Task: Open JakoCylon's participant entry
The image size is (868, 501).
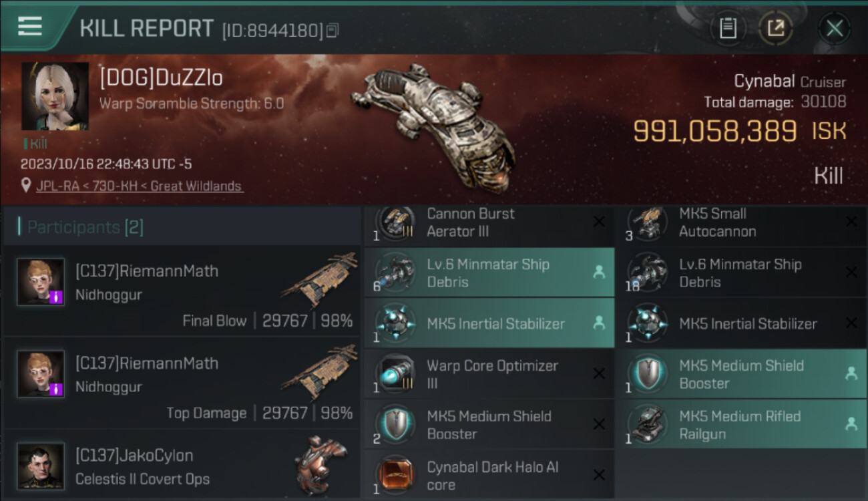Action: (x=182, y=466)
